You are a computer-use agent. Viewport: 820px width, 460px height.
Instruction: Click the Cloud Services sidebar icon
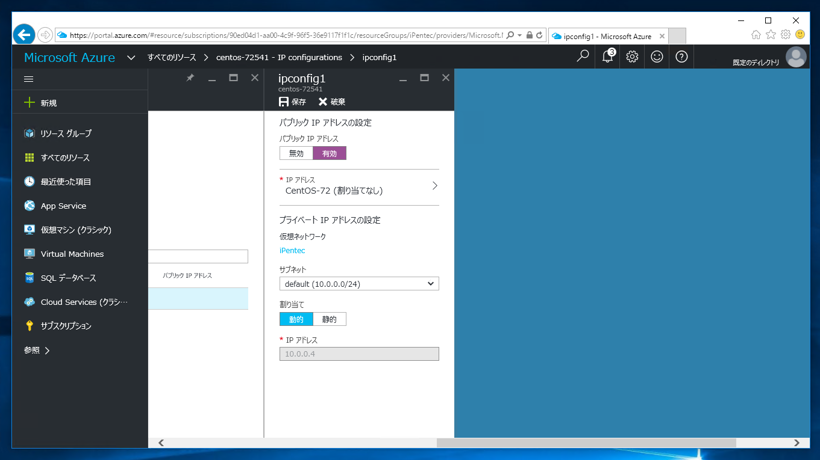click(29, 302)
